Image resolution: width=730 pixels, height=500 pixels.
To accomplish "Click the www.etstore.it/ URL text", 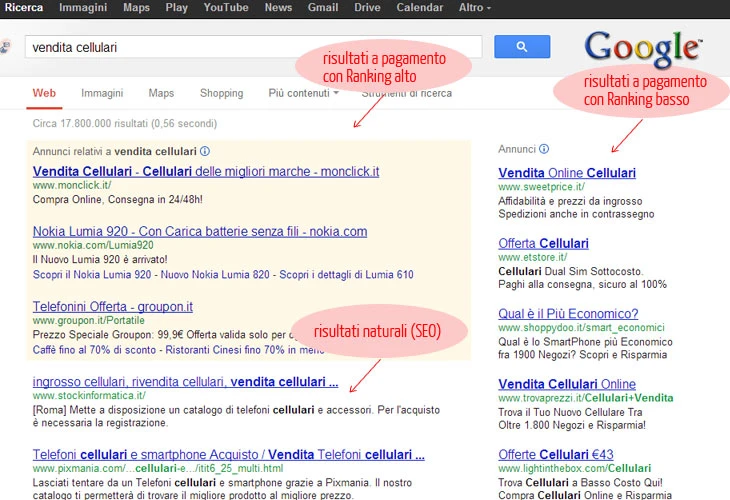I will coord(533,257).
